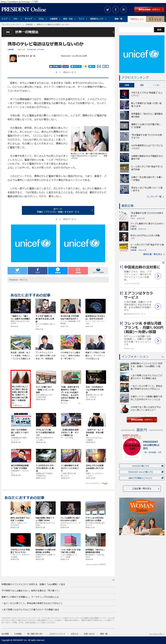The height and width of the screenshot is (644, 166).
Task: Switch ranking to the 週間 tab
Action: click(142, 85)
